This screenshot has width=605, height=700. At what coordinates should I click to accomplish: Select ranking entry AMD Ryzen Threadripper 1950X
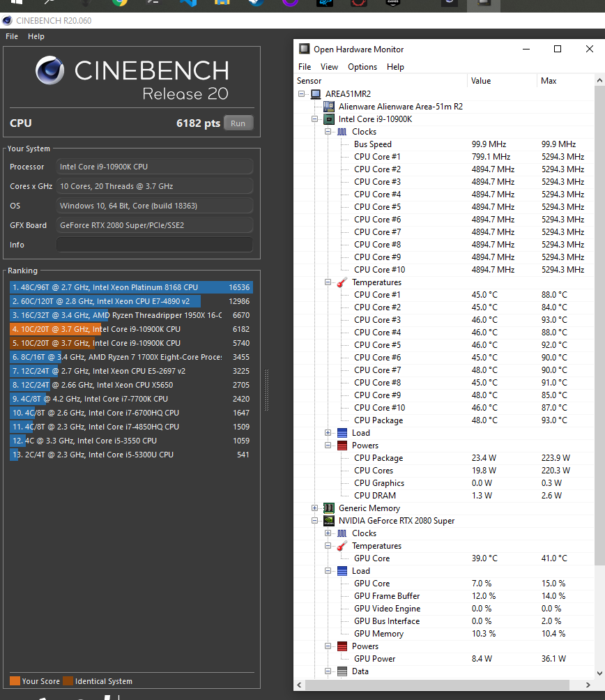pyautogui.click(x=131, y=315)
